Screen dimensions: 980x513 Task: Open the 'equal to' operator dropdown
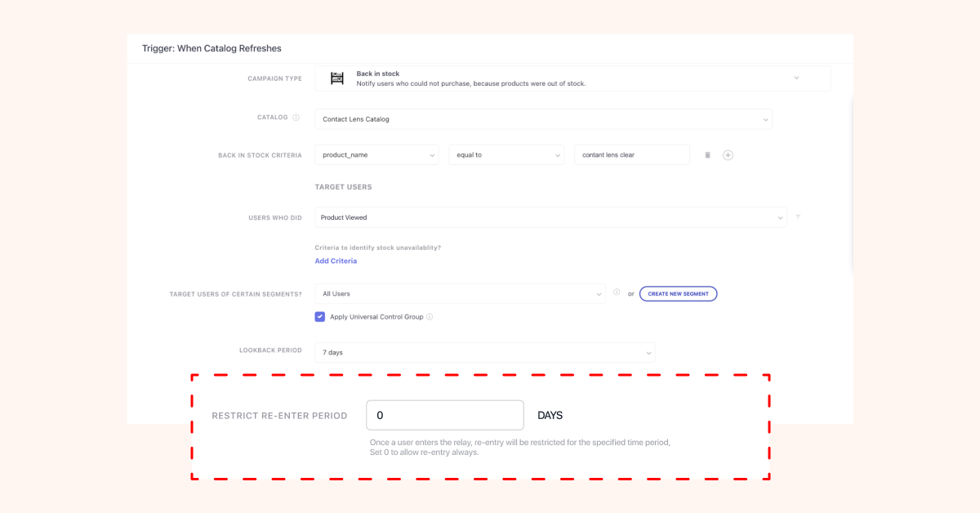(506, 155)
